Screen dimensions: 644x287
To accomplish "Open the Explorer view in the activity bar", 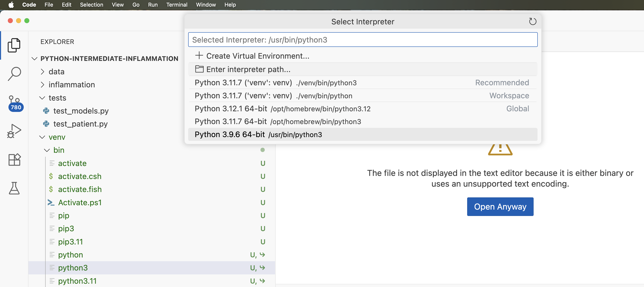I will tap(14, 45).
